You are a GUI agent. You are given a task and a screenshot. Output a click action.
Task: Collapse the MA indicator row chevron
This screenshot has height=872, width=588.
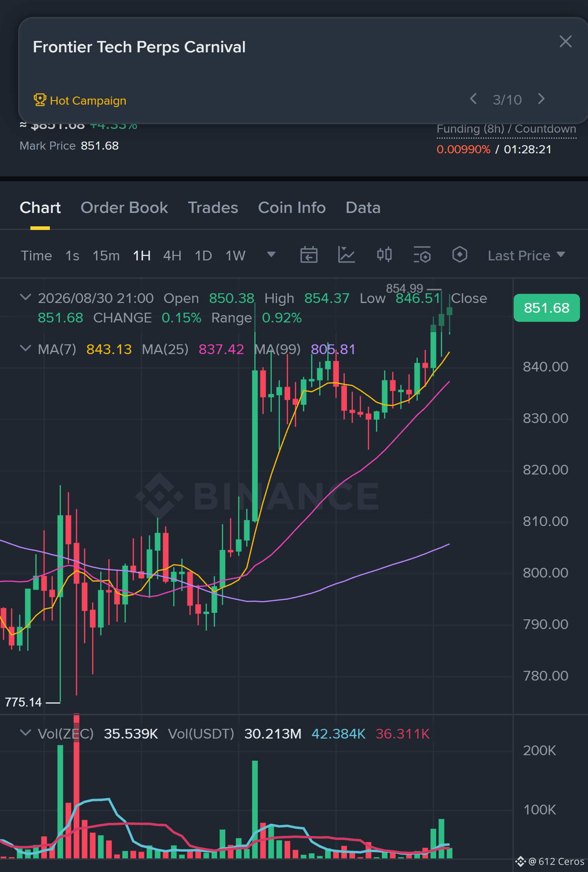pyautogui.click(x=26, y=348)
